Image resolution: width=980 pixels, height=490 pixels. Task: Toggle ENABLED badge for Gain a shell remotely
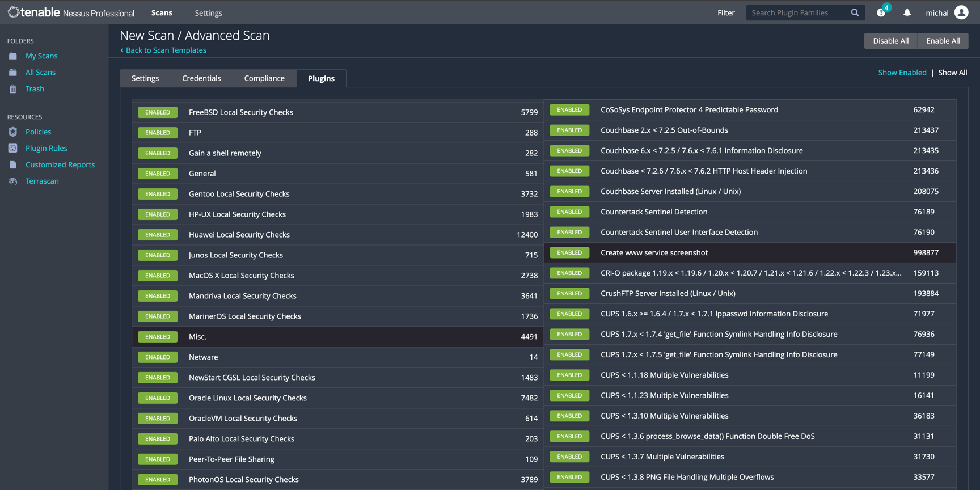[x=158, y=153]
